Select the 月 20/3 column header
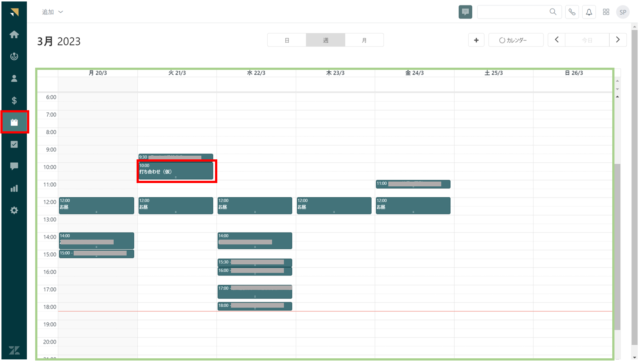This screenshot has width=640, height=362. 98,73
